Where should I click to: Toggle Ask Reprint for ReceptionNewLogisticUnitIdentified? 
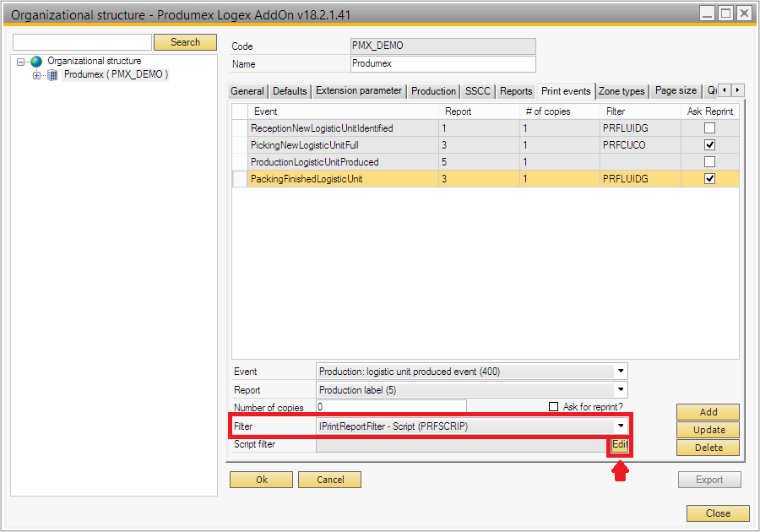[x=709, y=128]
